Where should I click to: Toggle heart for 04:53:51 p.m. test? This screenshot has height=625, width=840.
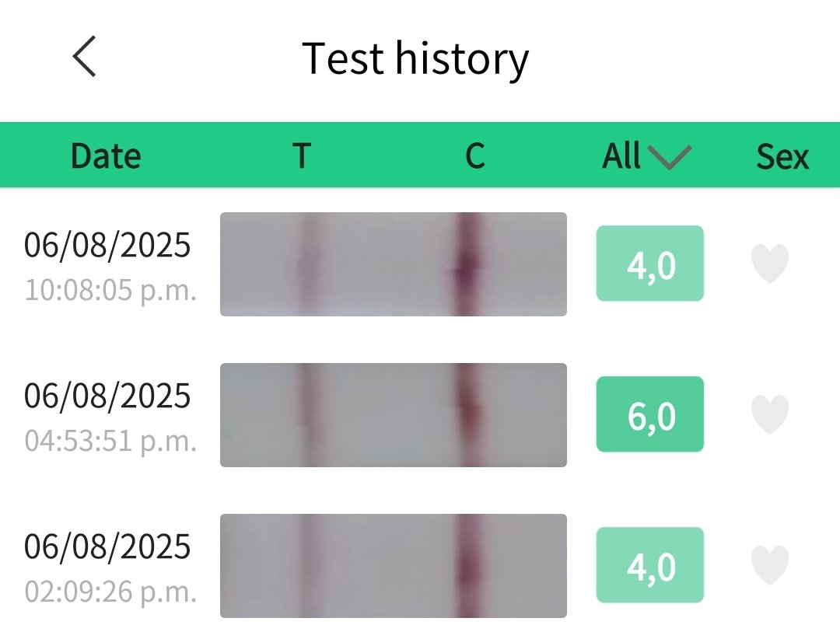pos(770,414)
